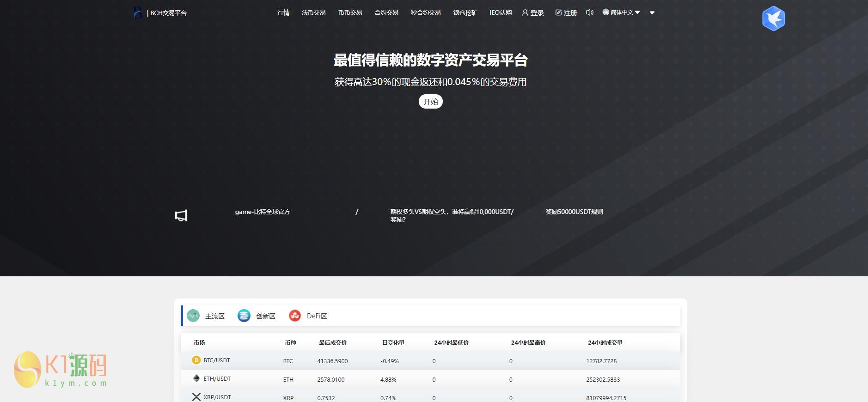Click the 4.88% daily change value
Screen dimensions: 868x402
pos(388,379)
